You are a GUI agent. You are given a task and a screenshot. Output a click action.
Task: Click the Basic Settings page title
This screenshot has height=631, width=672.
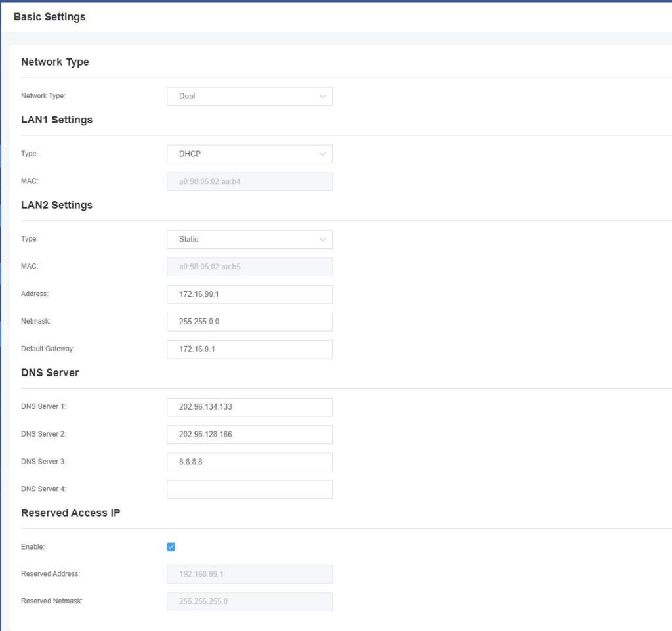[x=49, y=17]
